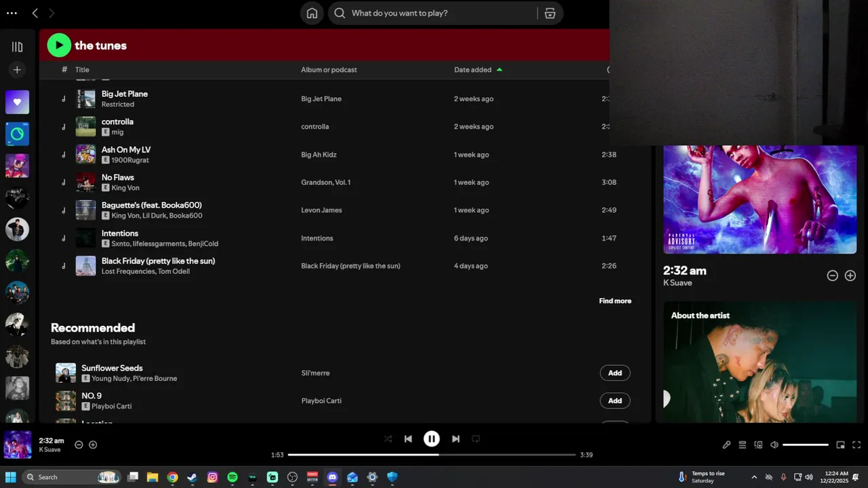Mute with the speaker icon
The height and width of the screenshot is (488, 868).
(774, 445)
